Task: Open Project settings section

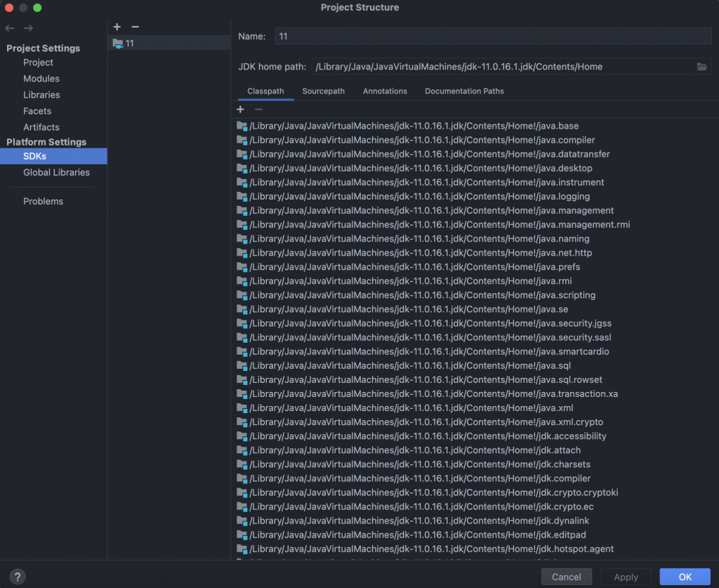Action: pyautogui.click(x=38, y=63)
